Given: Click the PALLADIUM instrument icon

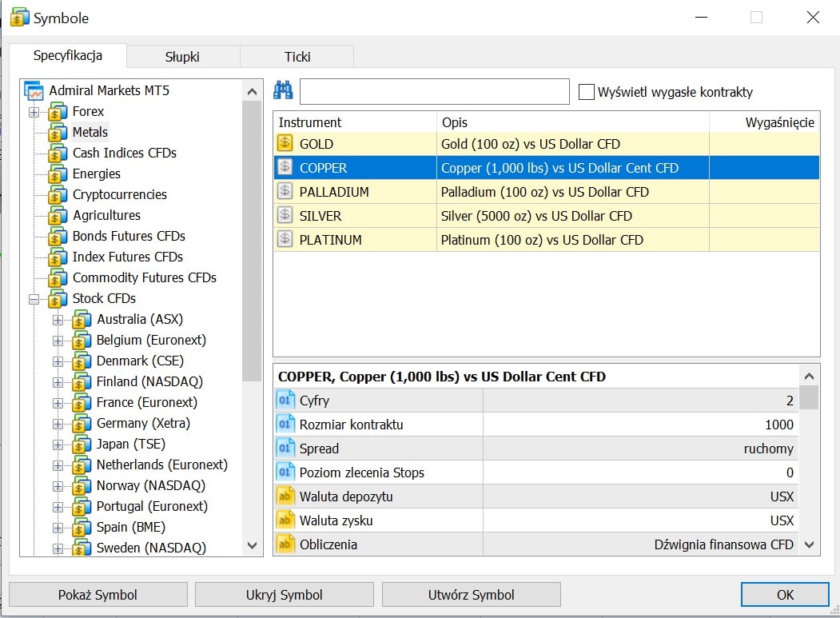Looking at the screenshot, I should coord(285,192).
